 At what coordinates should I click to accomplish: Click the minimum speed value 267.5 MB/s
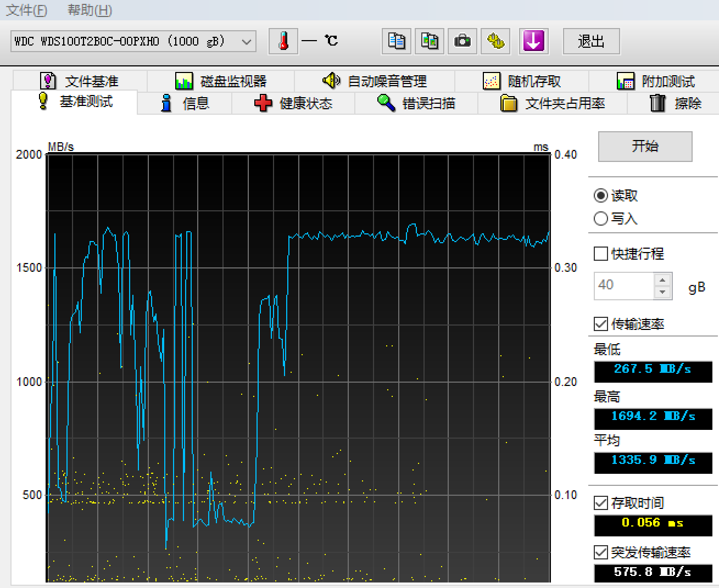point(653,371)
